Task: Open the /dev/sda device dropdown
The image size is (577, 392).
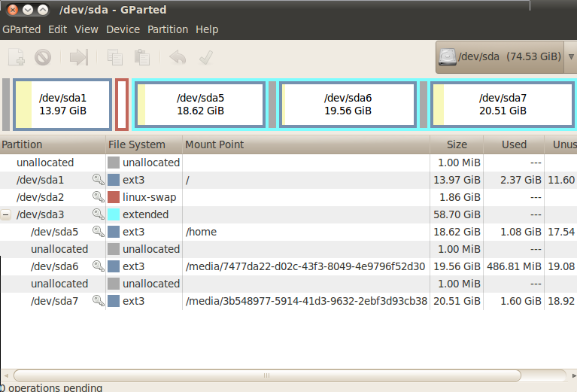Action: pyautogui.click(x=571, y=57)
